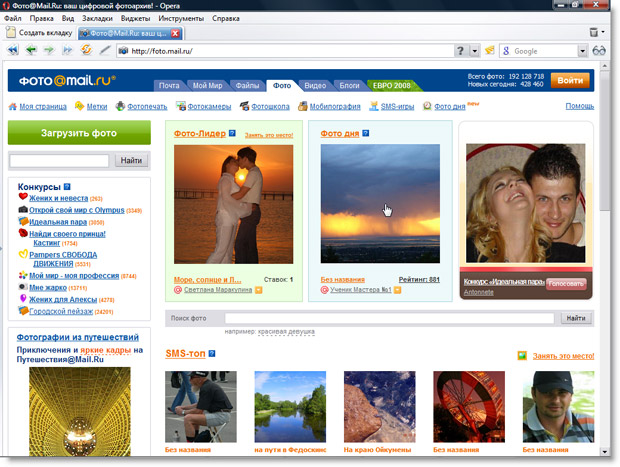620x467 pixels.
Task: Open the closed tabs trash icon
Action: [594, 32]
